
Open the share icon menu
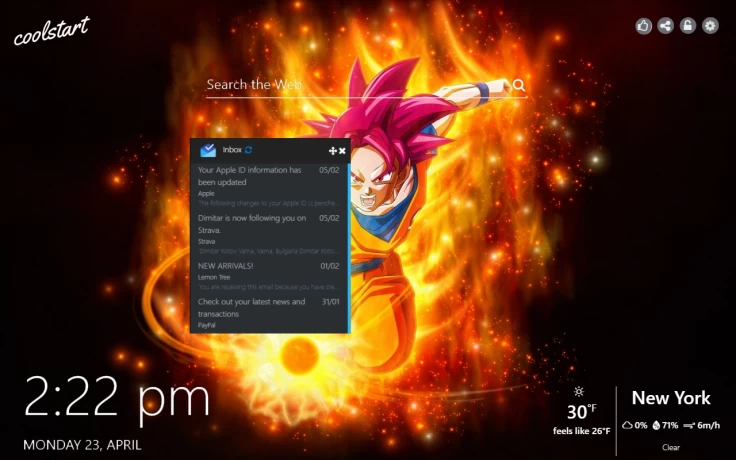tap(666, 25)
